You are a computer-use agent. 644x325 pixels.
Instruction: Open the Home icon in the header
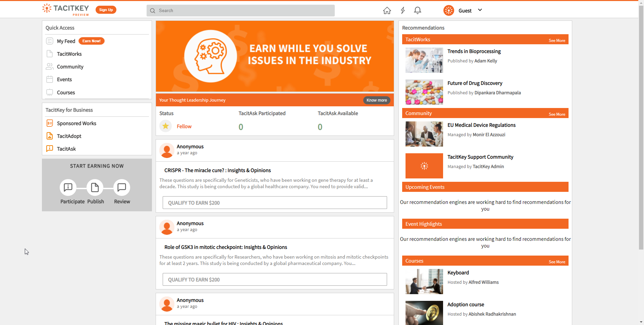(387, 10)
